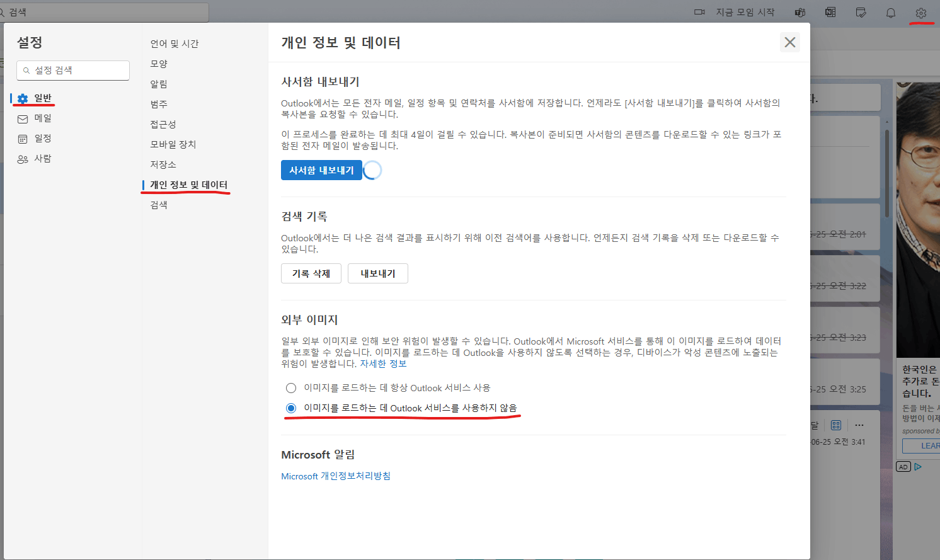Open the three-dot more options menu
The height and width of the screenshot is (560, 940).
click(x=859, y=425)
